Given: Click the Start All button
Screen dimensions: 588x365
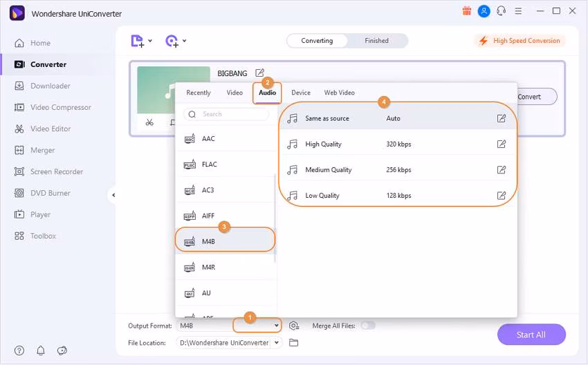Looking at the screenshot, I should pos(531,335).
